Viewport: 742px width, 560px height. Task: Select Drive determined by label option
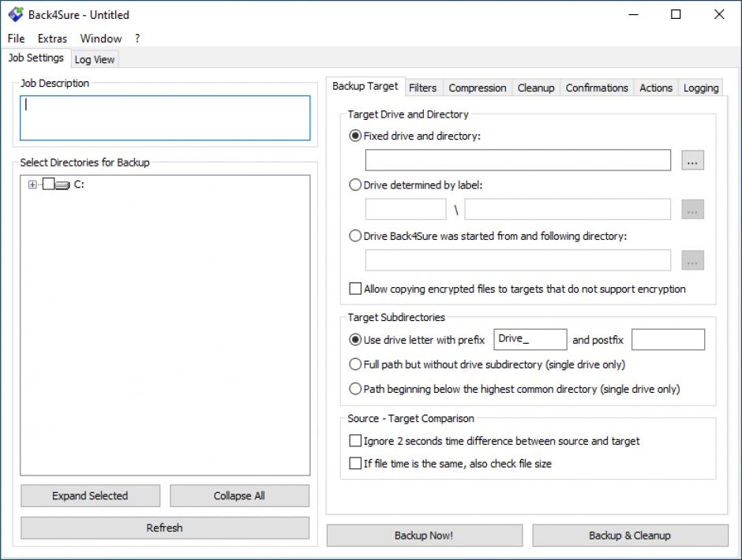click(415, 185)
